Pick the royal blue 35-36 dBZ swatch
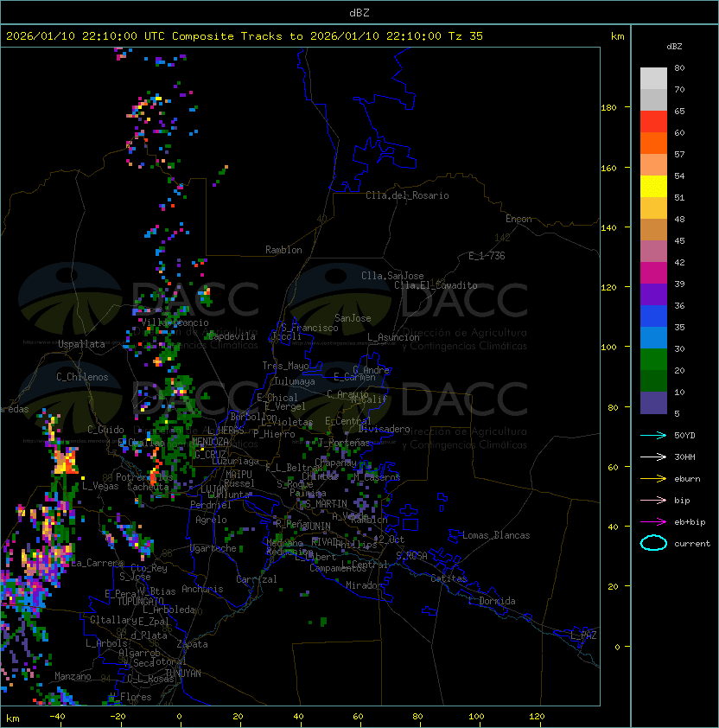Viewport: 719px width, 728px height. coord(653,316)
